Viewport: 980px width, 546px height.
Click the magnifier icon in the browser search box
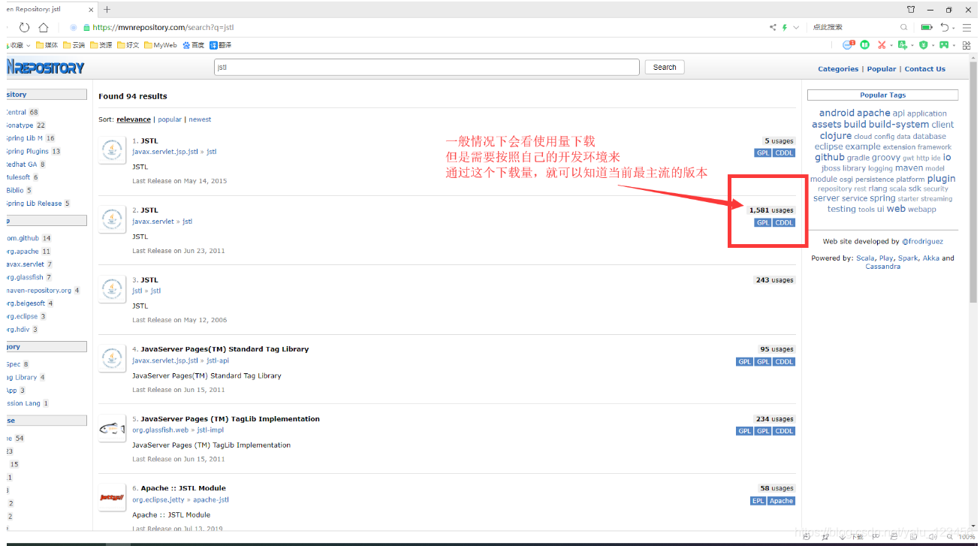click(904, 27)
